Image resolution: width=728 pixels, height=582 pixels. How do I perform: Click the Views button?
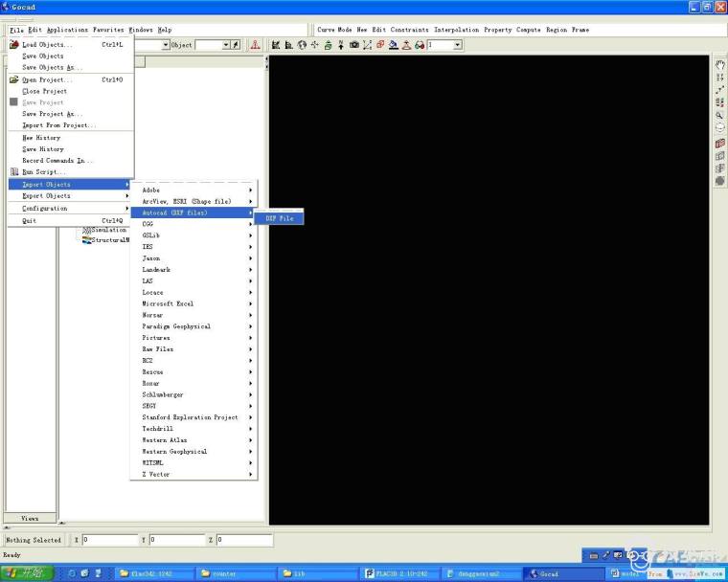[x=30, y=518]
